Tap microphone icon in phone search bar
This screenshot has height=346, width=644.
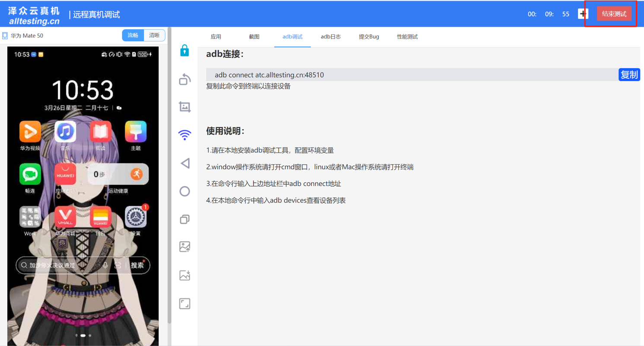[105, 265]
